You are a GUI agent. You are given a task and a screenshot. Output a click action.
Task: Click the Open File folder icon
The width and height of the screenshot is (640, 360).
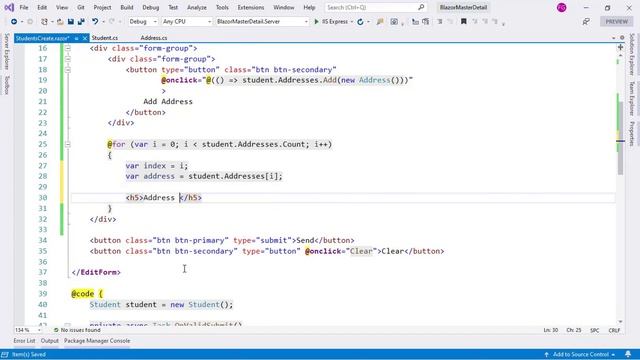tap(60, 22)
